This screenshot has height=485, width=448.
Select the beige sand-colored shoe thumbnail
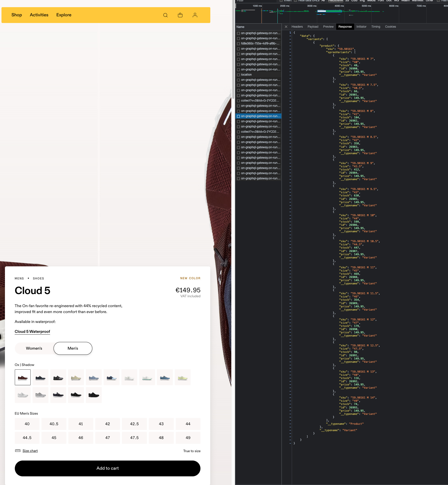(x=76, y=377)
